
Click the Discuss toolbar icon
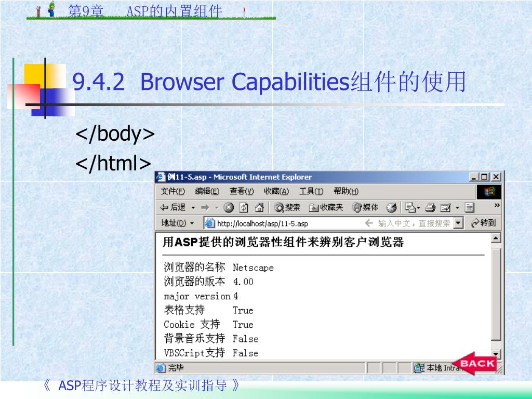pyautogui.click(x=470, y=207)
